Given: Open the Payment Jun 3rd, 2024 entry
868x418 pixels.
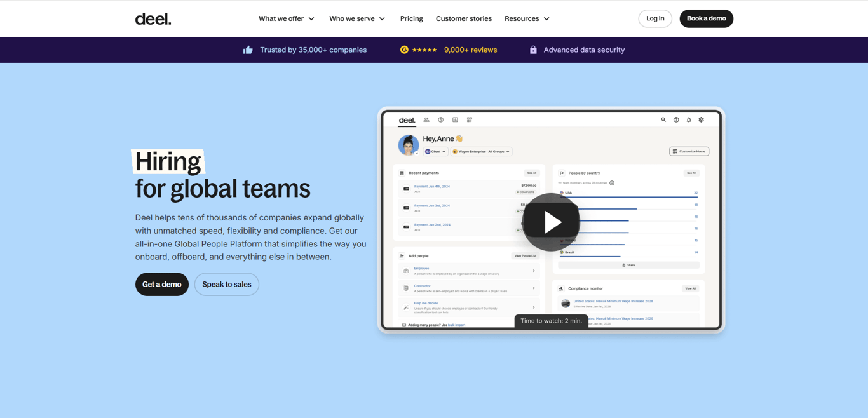Looking at the screenshot, I should coord(432,206).
